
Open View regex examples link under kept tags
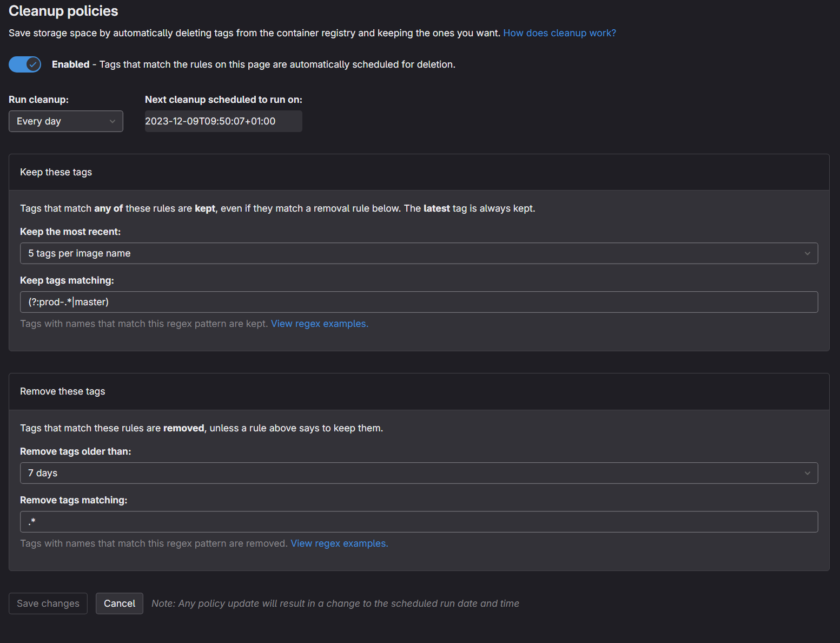(x=320, y=324)
